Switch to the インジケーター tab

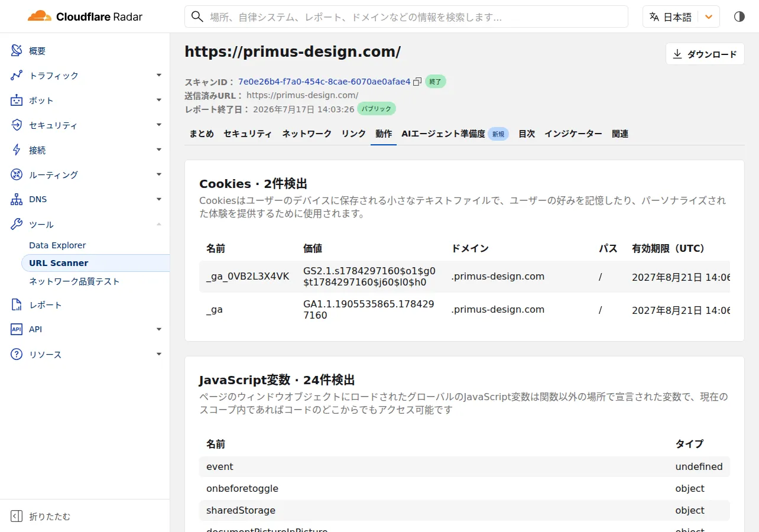click(573, 134)
